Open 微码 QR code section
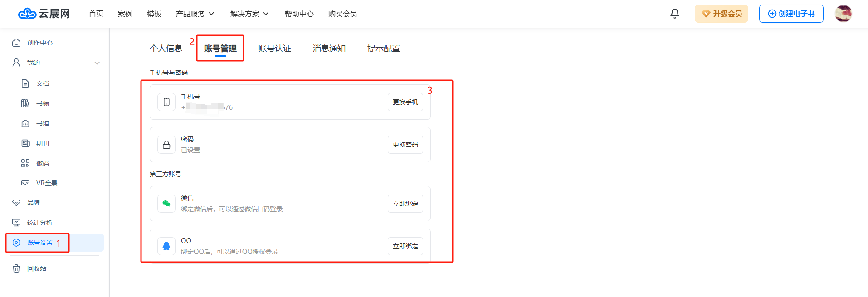 pyautogui.click(x=42, y=163)
